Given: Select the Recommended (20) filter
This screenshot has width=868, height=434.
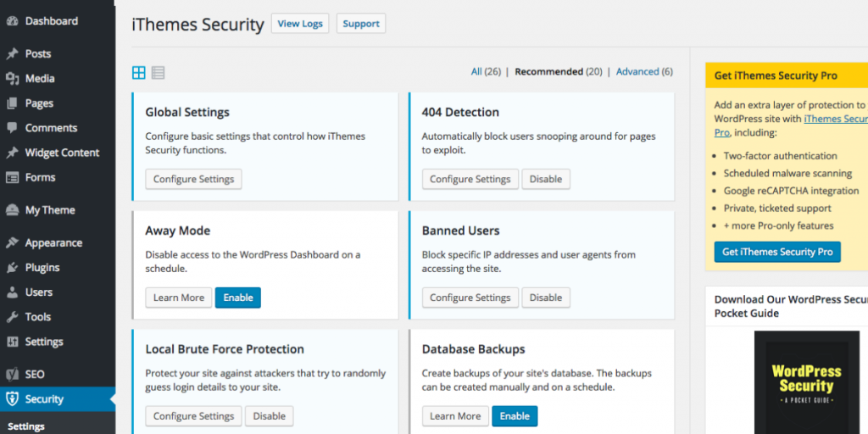Looking at the screenshot, I should pos(559,71).
